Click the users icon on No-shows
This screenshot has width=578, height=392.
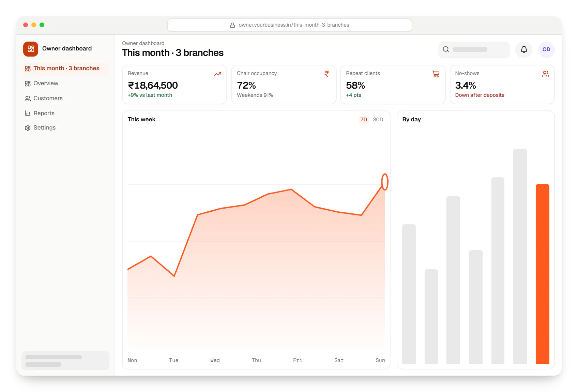click(x=545, y=74)
